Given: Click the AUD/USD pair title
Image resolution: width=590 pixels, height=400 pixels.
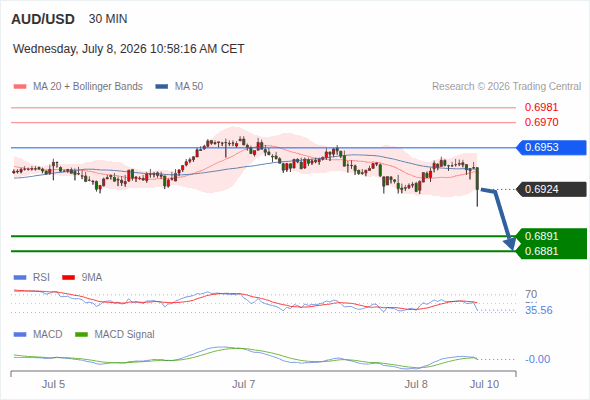Looking at the screenshot, I should 43,19.
